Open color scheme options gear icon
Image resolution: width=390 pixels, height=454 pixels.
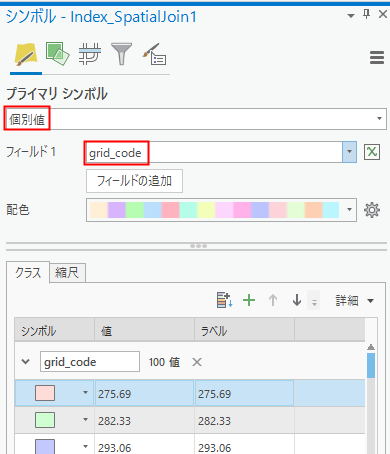[x=372, y=210]
